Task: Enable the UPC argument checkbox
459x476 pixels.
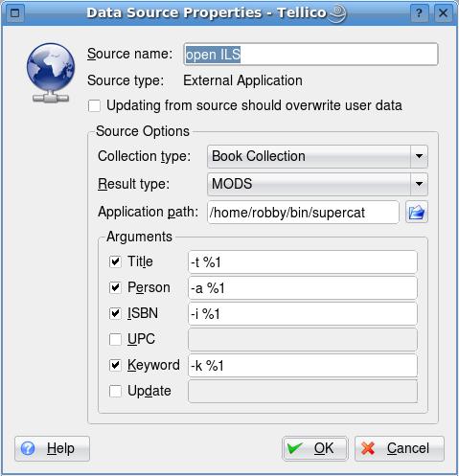Action: pos(115,339)
